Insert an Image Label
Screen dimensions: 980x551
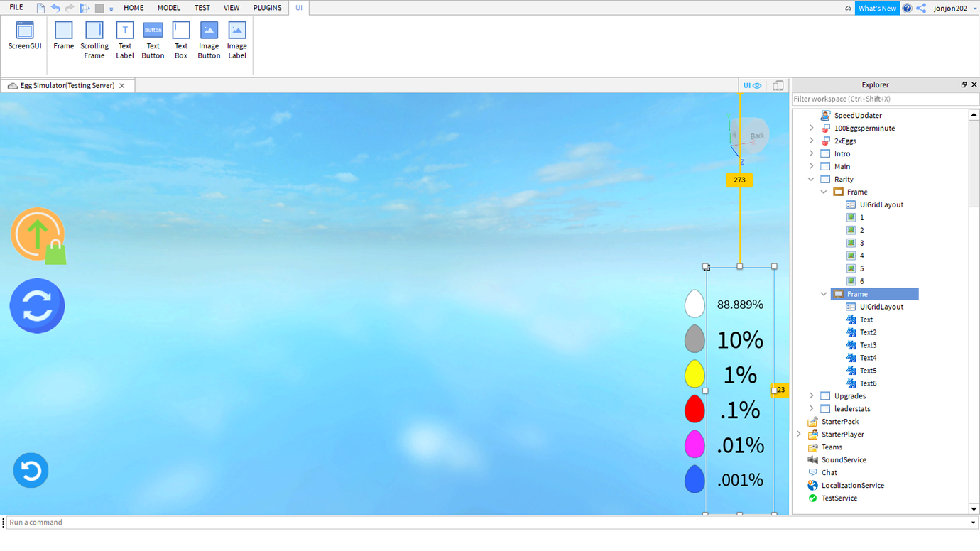pyautogui.click(x=237, y=40)
